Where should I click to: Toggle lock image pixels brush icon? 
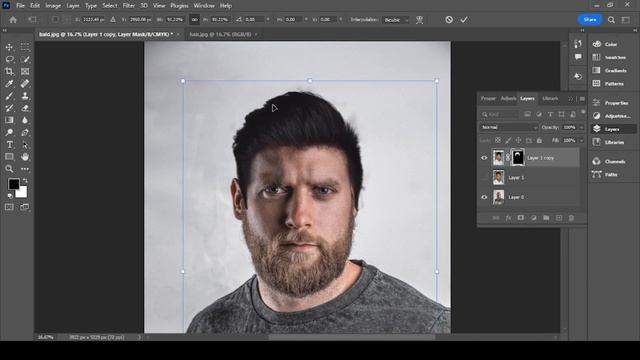tap(508, 140)
